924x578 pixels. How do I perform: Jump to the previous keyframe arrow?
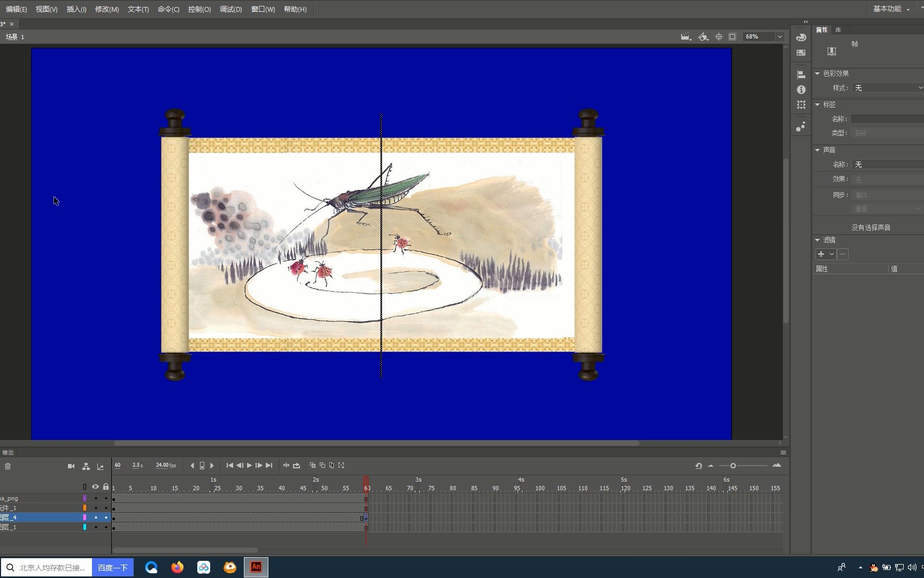(x=192, y=466)
